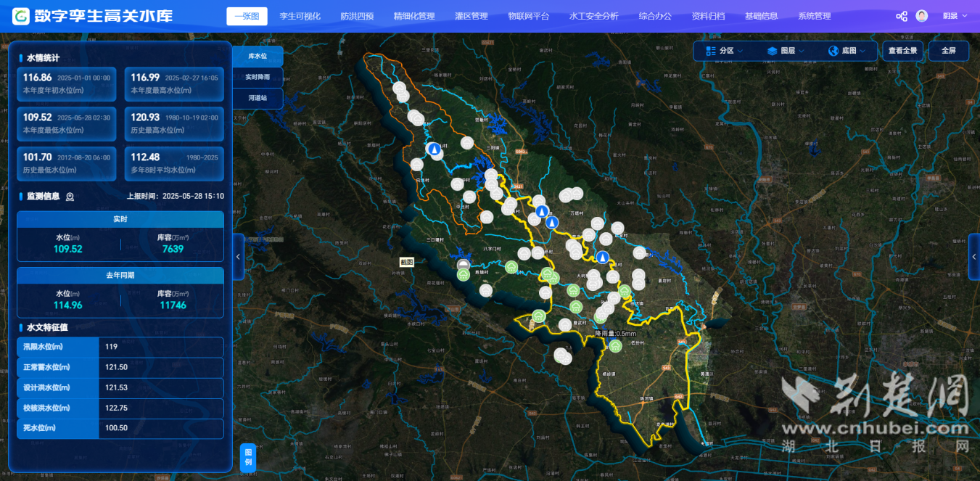Open the 防洪四预 menu
980x481 pixels.
pyautogui.click(x=357, y=16)
